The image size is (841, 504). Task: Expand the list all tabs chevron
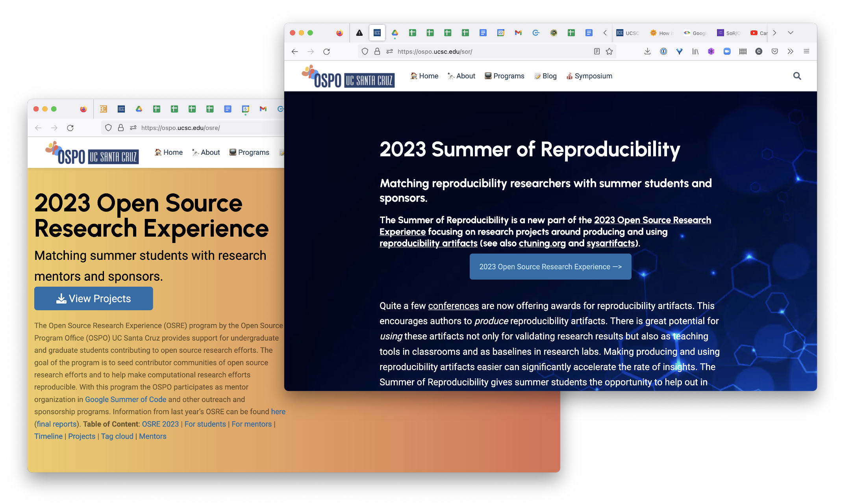pos(790,33)
